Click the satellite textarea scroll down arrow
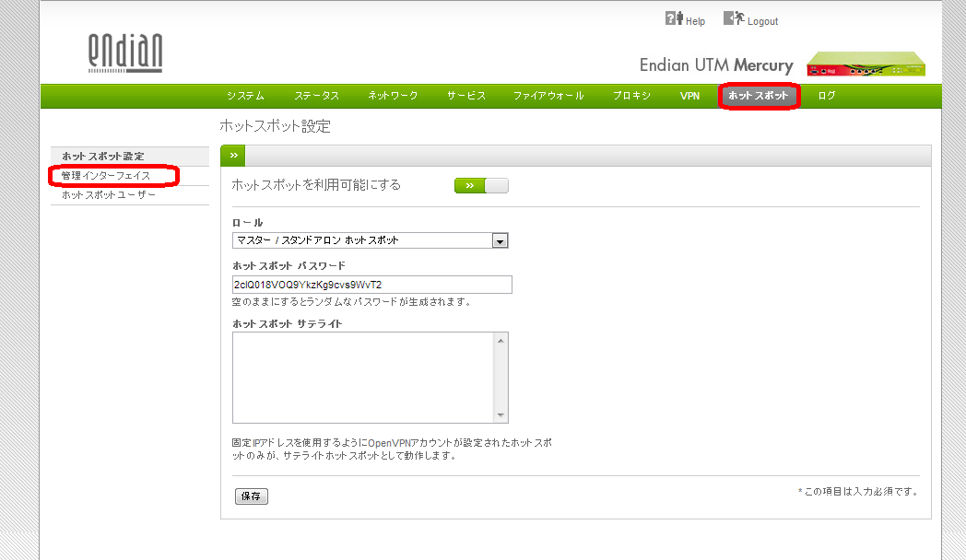Viewport: 966px width, 560px height. (501, 414)
